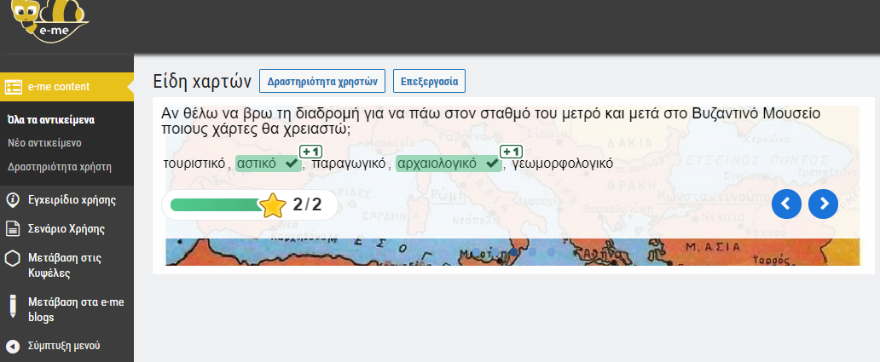
Task: Open Δραστηριότητα χρήστη sidebar item
Action: (x=59, y=167)
